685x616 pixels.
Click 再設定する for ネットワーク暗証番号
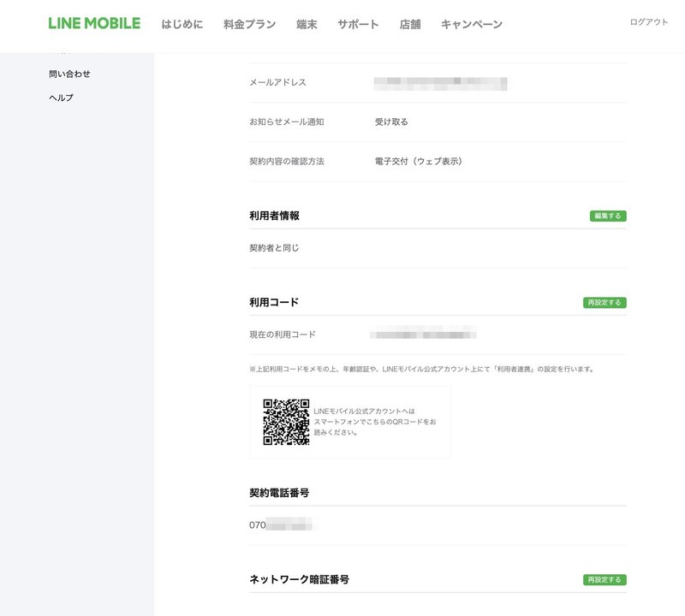point(605,580)
